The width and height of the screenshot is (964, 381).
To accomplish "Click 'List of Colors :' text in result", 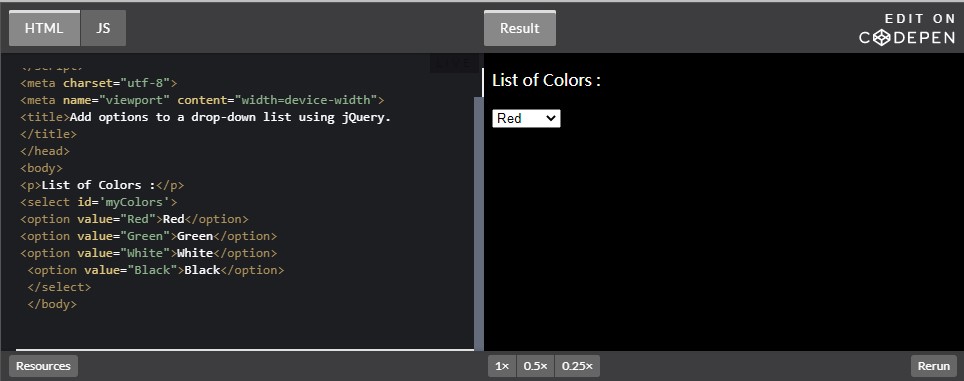I will point(546,81).
